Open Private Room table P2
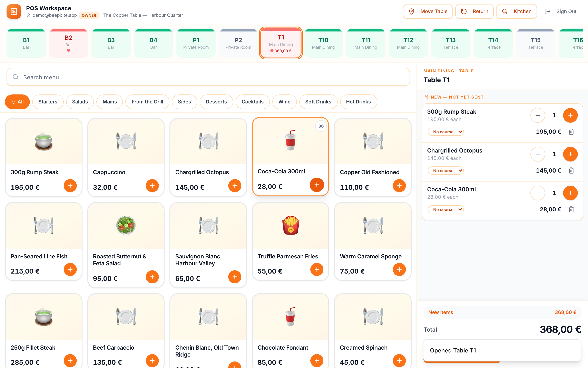Image resolution: width=588 pixels, height=368 pixels. [238, 43]
